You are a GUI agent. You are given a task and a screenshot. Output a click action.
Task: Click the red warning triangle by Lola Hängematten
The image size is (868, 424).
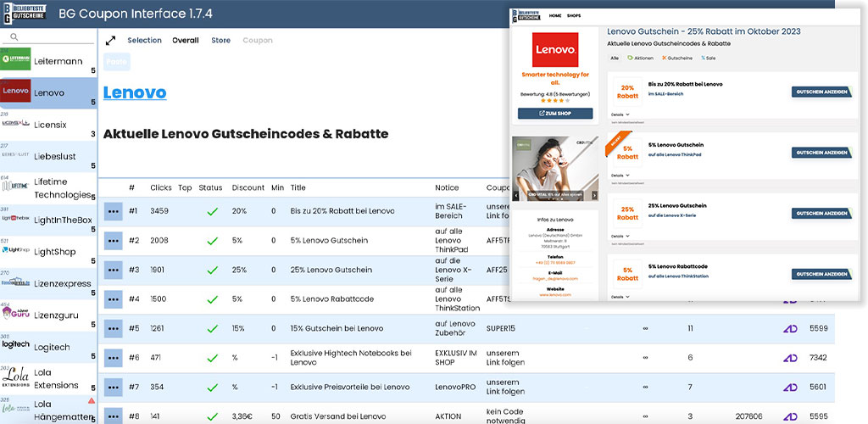tap(92, 401)
